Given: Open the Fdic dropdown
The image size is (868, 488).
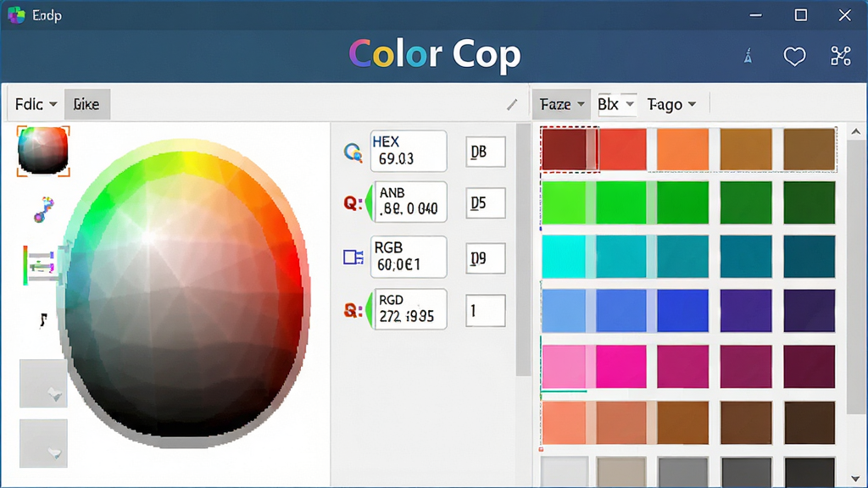Looking at the screenshot, I should coord(36,104).
